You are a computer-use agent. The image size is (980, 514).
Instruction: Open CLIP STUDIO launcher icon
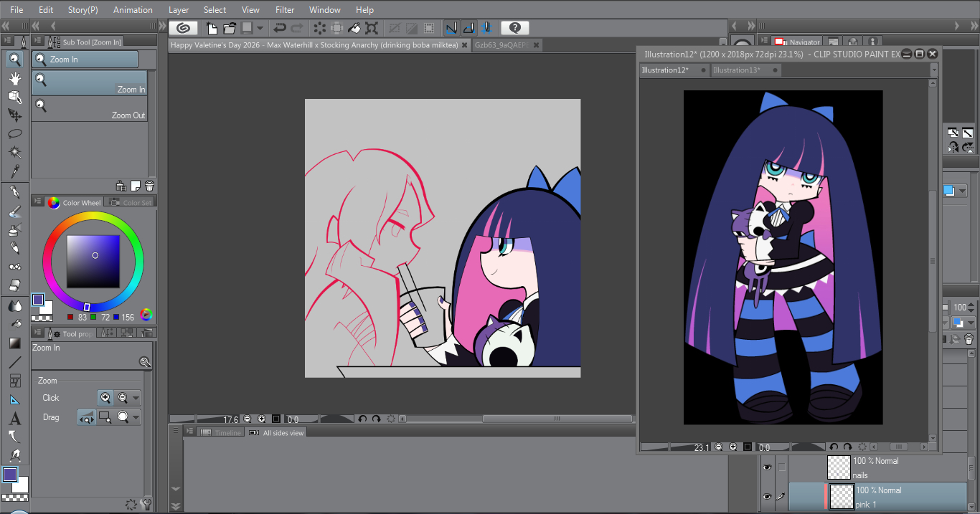[184, 28]
